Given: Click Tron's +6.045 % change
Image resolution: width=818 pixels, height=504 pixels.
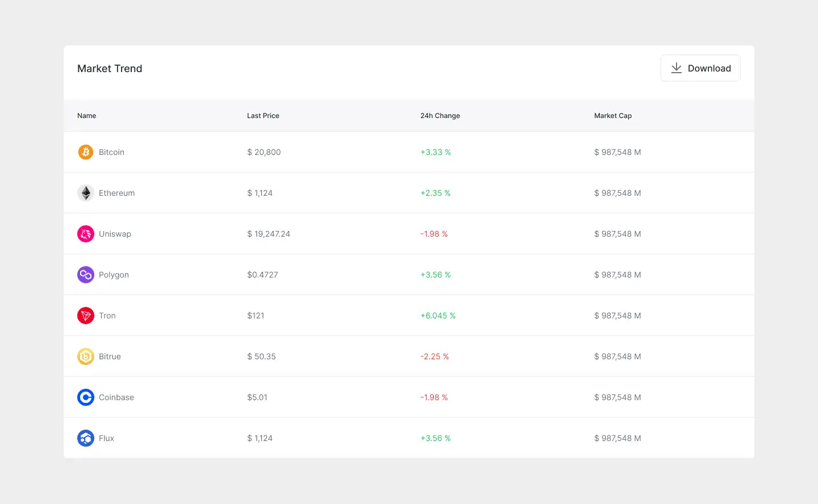Looking at the screenshot, I should (x=438, y=316).
